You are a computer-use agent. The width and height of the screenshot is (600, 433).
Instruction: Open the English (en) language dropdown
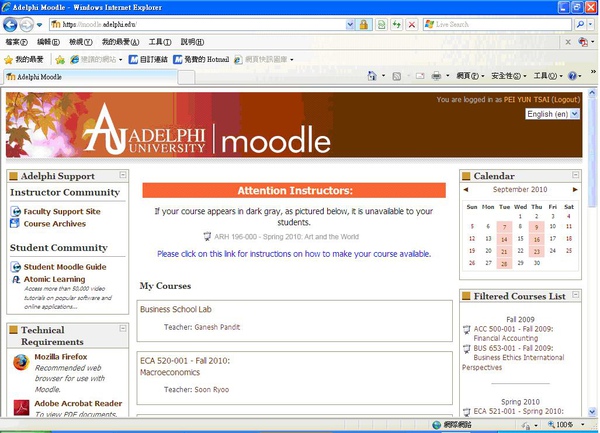coord(553,114)
